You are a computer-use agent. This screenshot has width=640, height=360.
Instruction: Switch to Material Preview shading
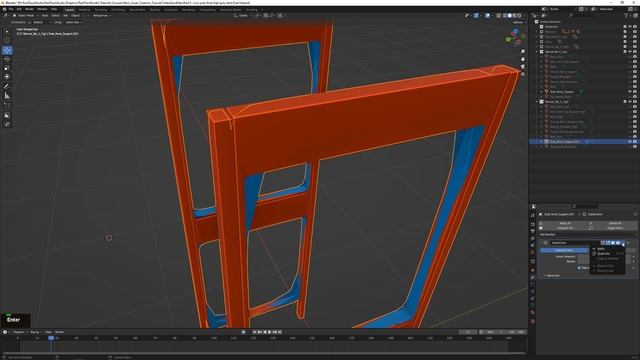pyautogui.click(x=514, y=16)
